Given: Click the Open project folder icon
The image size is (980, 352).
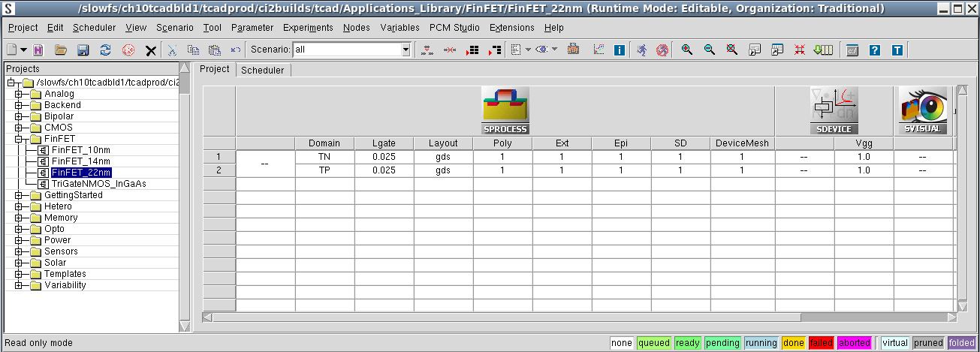Looking at the screenshot, I should [61, 50].
